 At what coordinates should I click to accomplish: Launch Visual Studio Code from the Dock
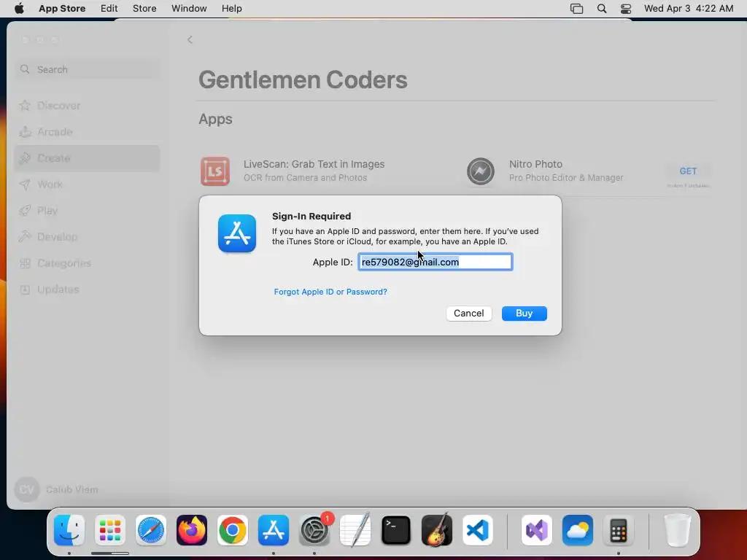pyautogui.click(x=478, y=530)
